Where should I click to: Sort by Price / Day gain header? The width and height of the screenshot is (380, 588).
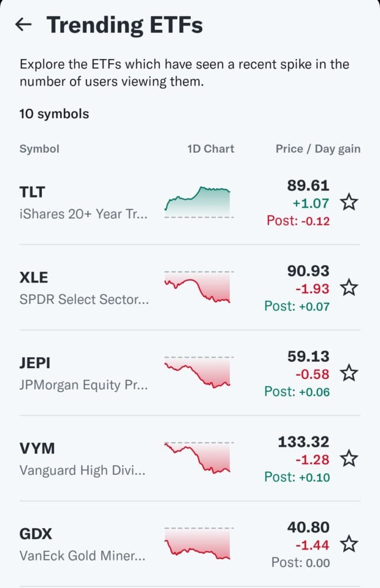point(318,149)
